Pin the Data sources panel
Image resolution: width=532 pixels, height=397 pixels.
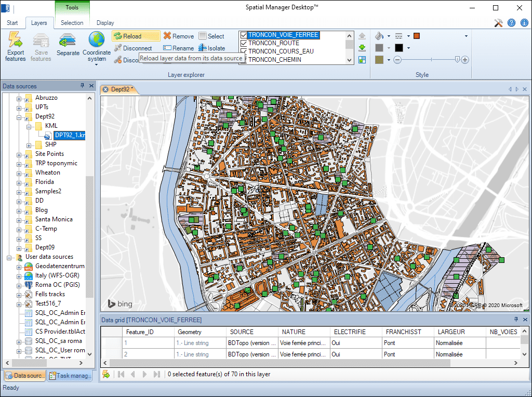82,86
